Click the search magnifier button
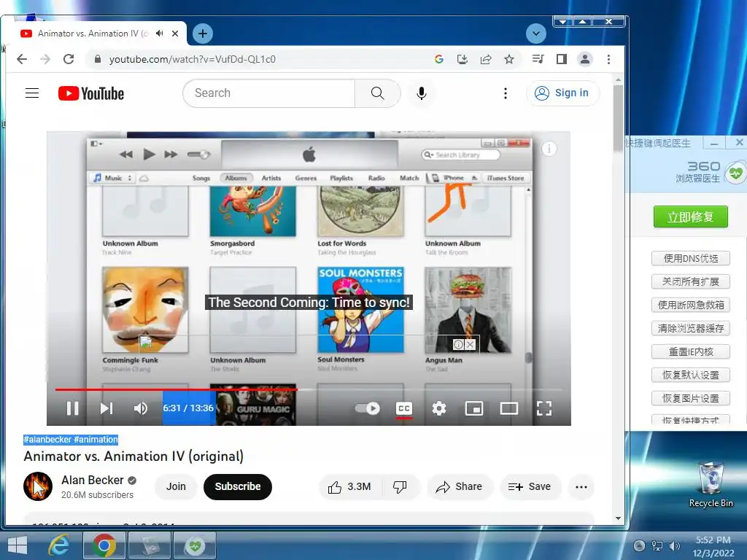The image size is (747, 560). click(x=377, y=93)
